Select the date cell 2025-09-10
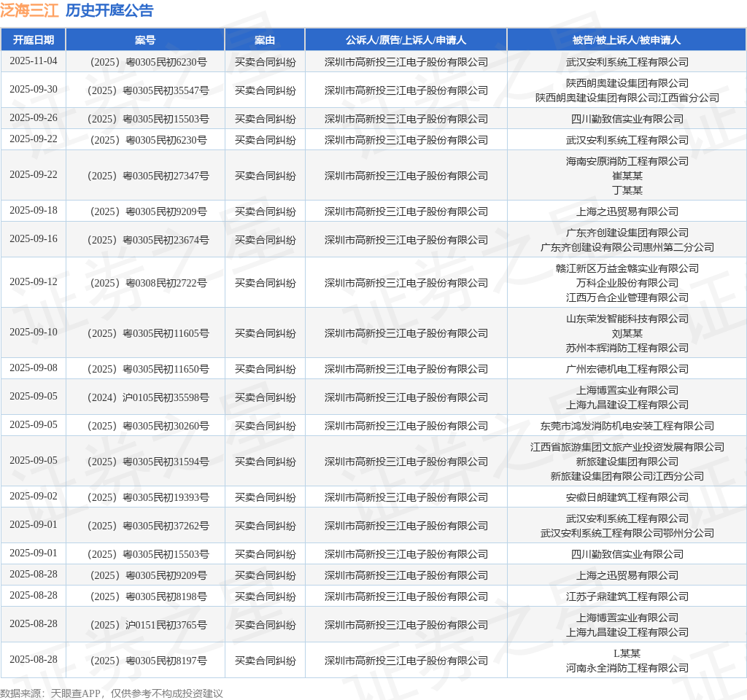The width and height of the screenshot is (747, 700). pos(34,332)
